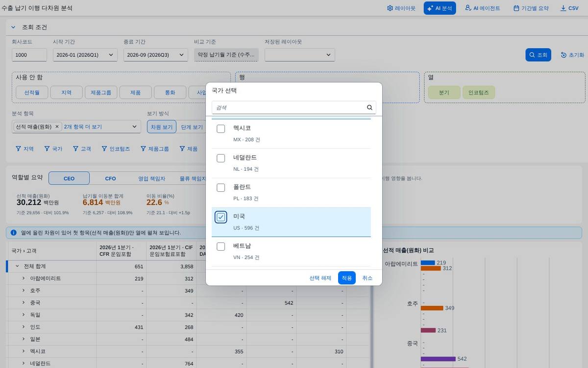Click the 호주 orange bar valued 349
588x368 pixels.
point(432,308)
